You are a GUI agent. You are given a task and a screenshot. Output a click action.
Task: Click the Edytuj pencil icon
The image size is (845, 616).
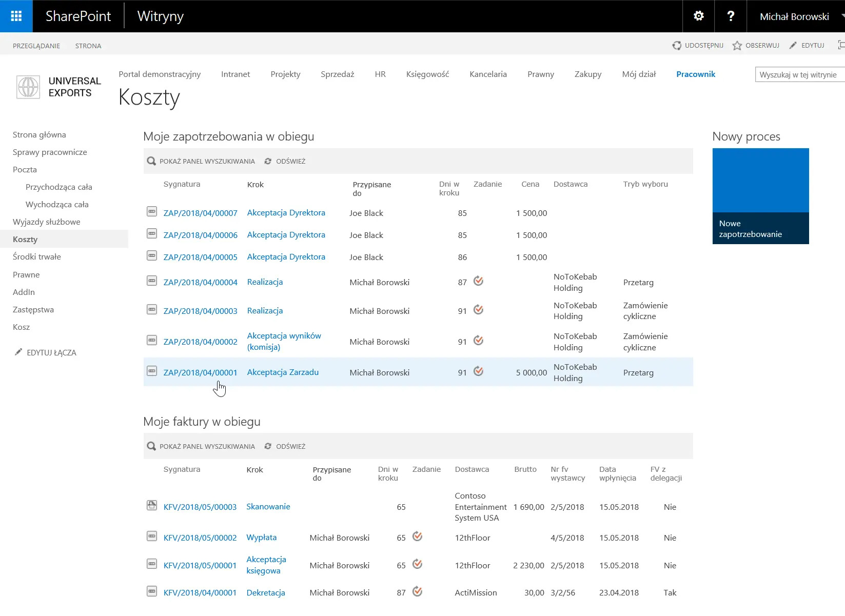(793, 46)
